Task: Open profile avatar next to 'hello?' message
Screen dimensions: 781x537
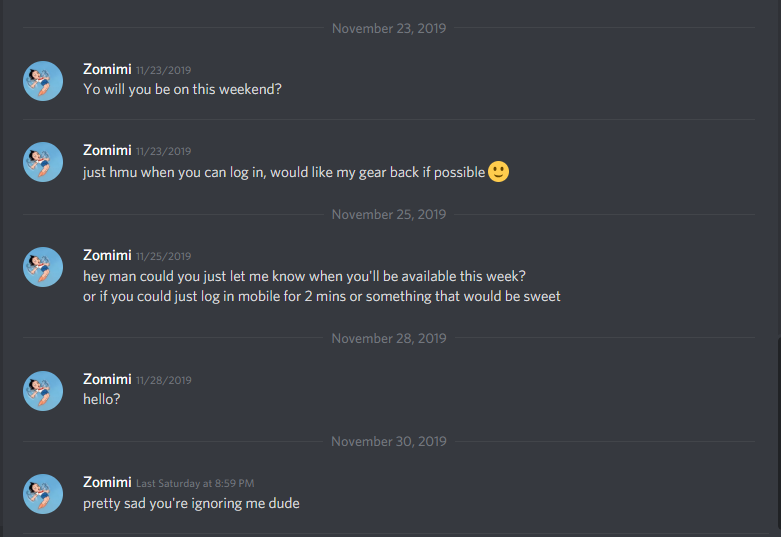Action: click(43, 391)
